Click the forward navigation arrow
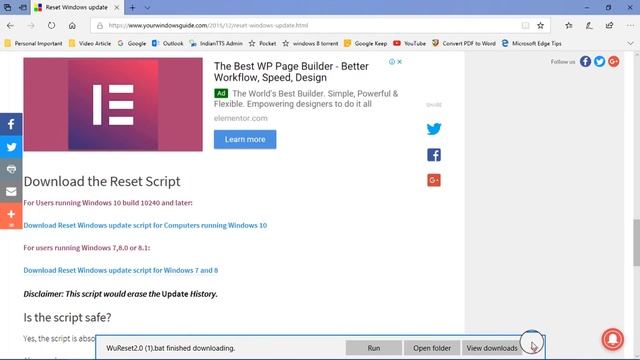 point(31,25)
